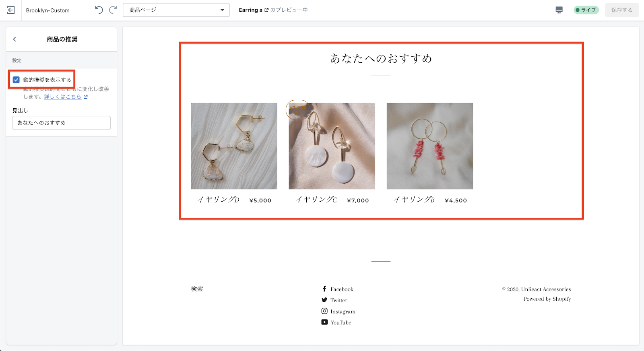Go back using the sidebar chevron
The image size is (644, 351).
15,39
